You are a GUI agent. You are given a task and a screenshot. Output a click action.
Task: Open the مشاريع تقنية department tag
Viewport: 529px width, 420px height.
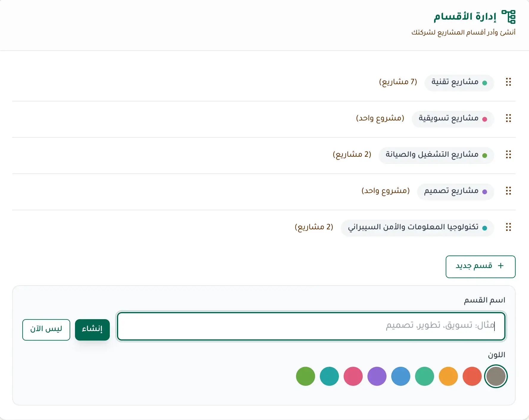(x=459, y=82)
